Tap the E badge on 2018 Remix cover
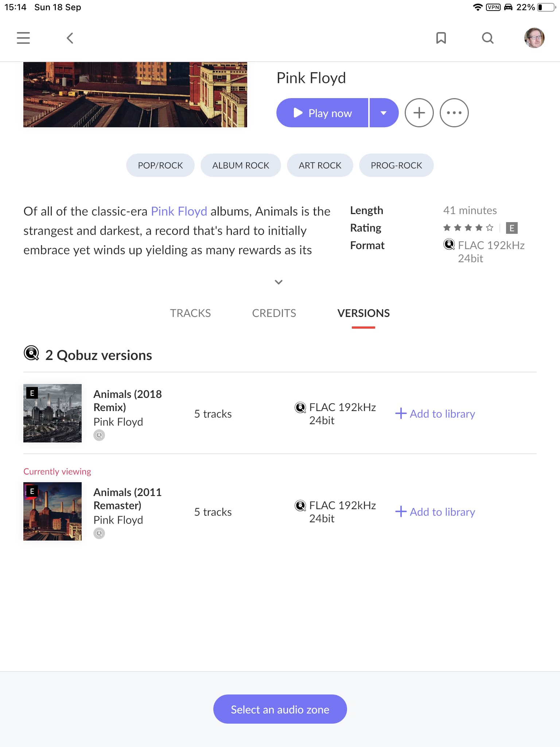560x747 pixels. (x=32, y=393)
